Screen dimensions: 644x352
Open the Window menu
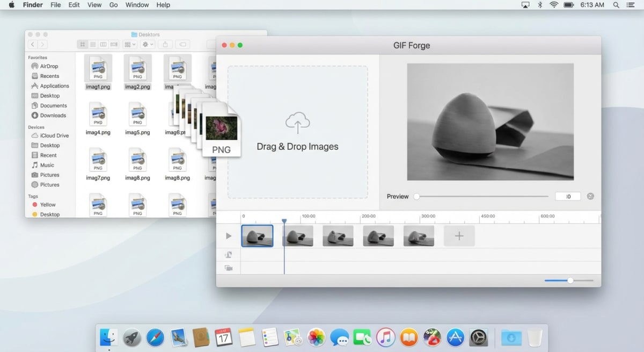point(136,5)
